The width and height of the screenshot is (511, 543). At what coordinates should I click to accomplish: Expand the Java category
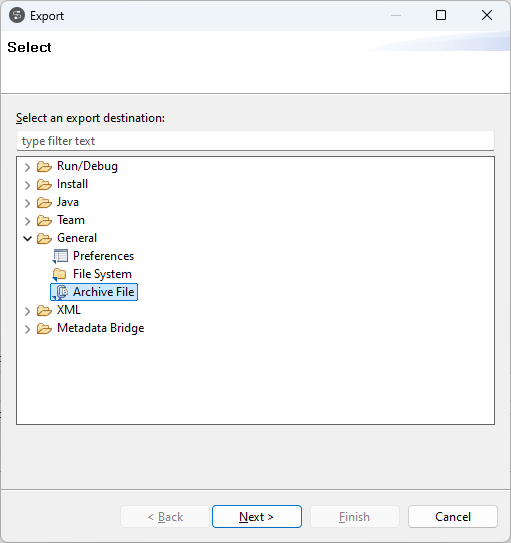(x=28, y=203)
